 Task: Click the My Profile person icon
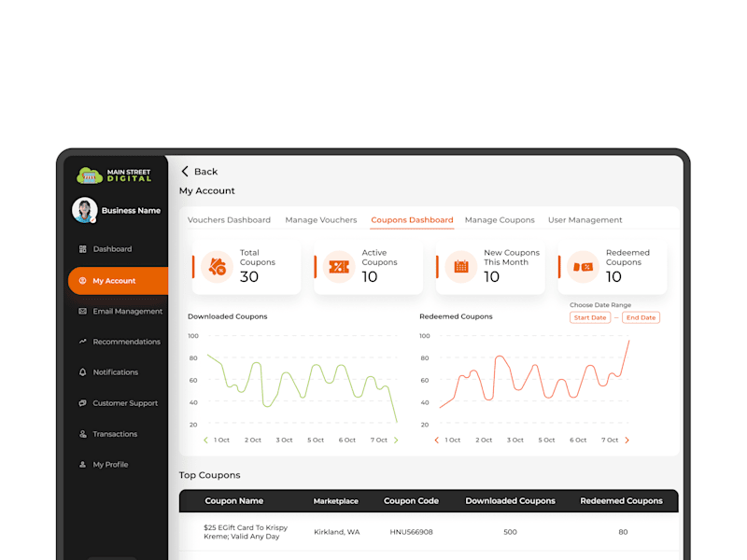[82, 464]
